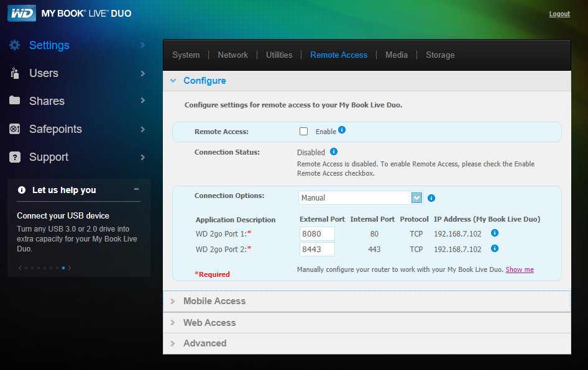588x370 pixels.
Task: Switch to the Network tab
Action: pos(232,55)
